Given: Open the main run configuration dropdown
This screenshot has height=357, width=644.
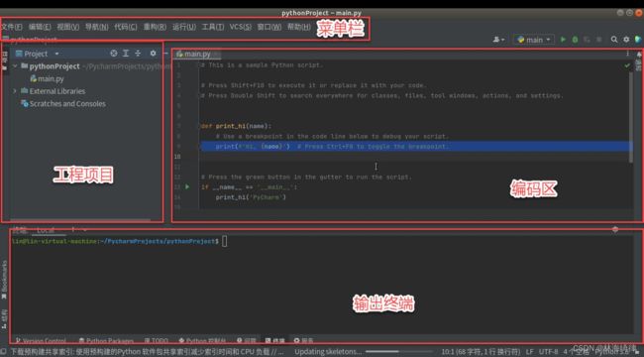Looking at the screenshot, I should point(534,40).
